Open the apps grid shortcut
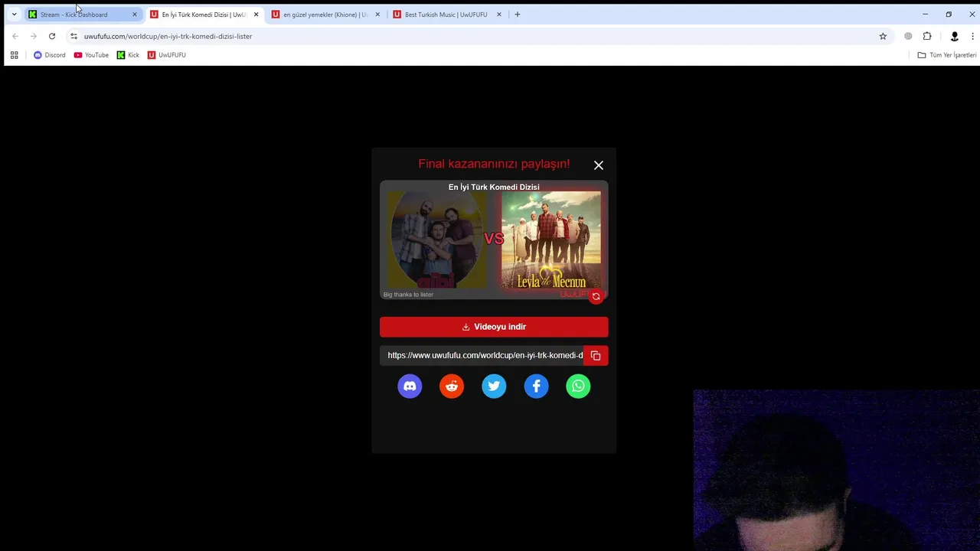 click(14, 55)
